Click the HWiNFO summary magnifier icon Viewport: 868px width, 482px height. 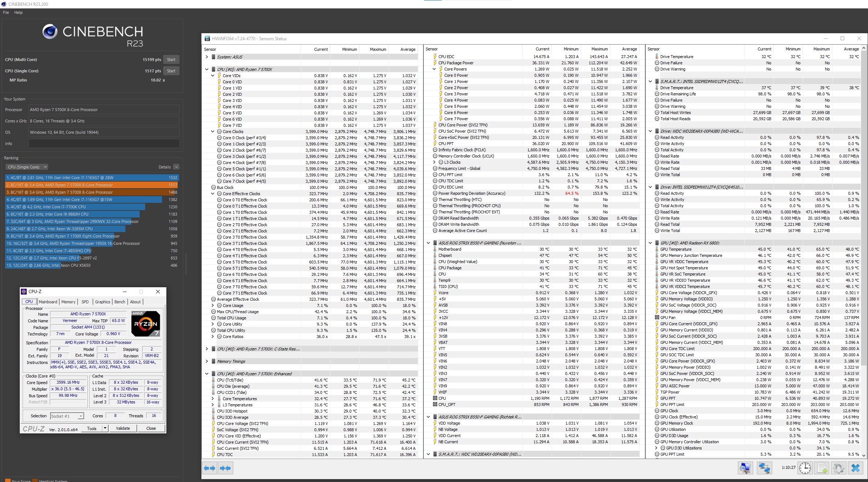745,468
